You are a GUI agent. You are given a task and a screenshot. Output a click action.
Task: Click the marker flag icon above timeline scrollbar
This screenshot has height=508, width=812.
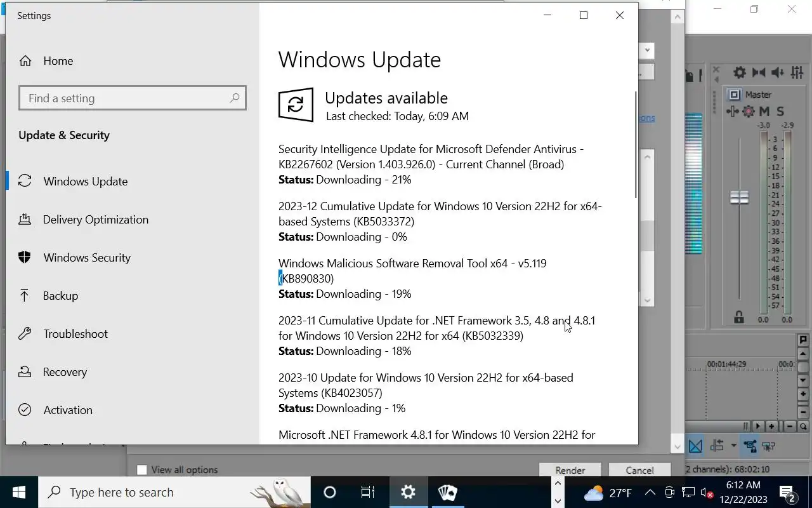(803, 340)
